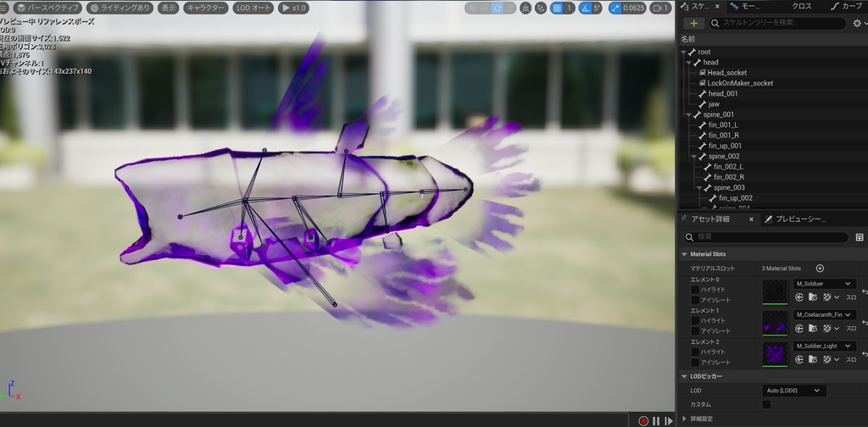Open the LOD Auto (LOD0) dropdown
This screenshot has height=427, width=868.
[x=793, y=391]
